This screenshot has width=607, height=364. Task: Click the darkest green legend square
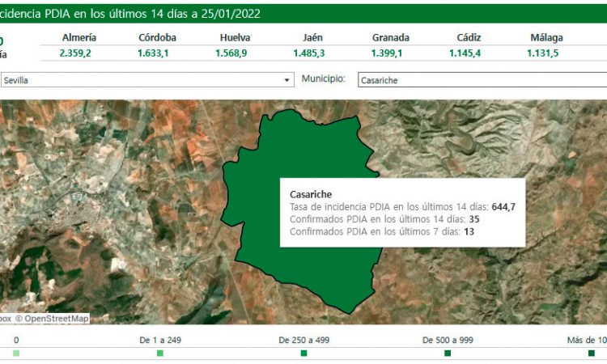click(x=592, y=353)
